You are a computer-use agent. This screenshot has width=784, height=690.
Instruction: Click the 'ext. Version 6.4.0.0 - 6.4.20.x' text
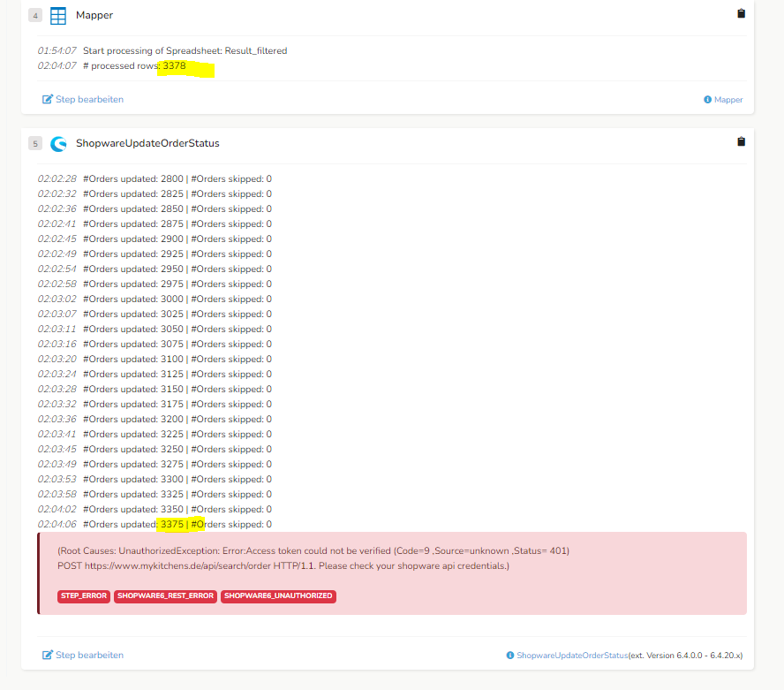pos(685,656)
